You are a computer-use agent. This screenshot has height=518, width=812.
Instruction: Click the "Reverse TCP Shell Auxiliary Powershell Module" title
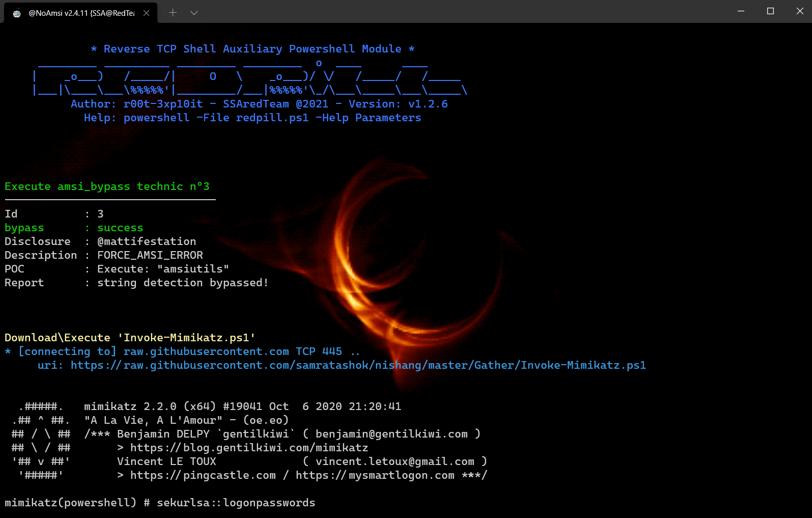pyautogui.click(x=253, y=49)
